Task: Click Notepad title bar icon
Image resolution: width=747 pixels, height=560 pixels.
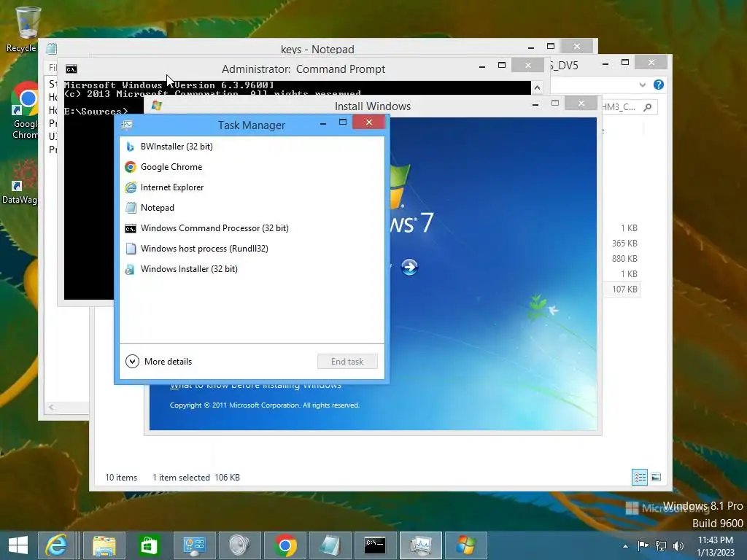Action: pos(52,49)
